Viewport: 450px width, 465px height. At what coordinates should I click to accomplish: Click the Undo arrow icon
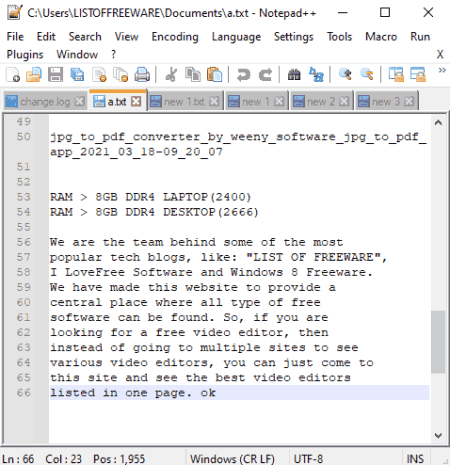click(x=243, y=74)
